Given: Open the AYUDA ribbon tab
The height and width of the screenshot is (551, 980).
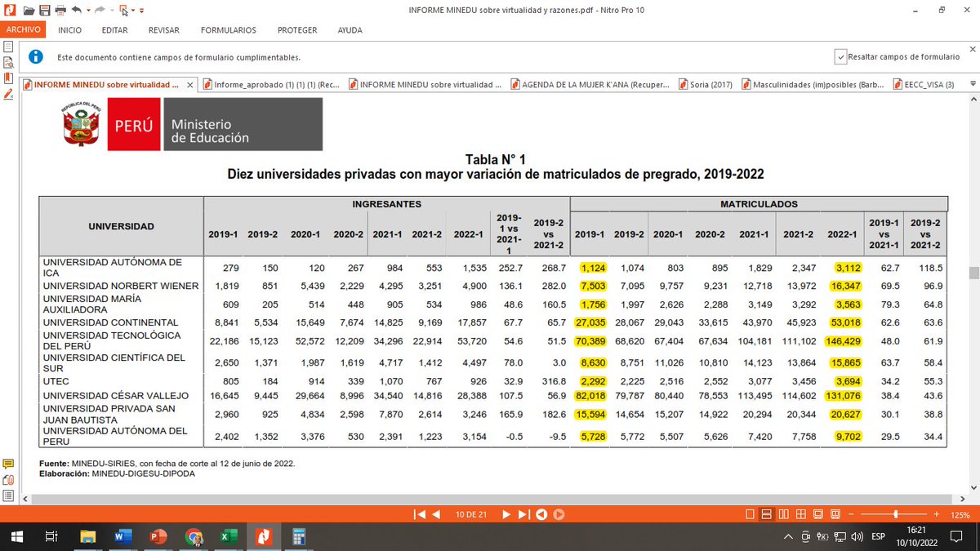Looking at the screenshot, I should coord(350,30).
